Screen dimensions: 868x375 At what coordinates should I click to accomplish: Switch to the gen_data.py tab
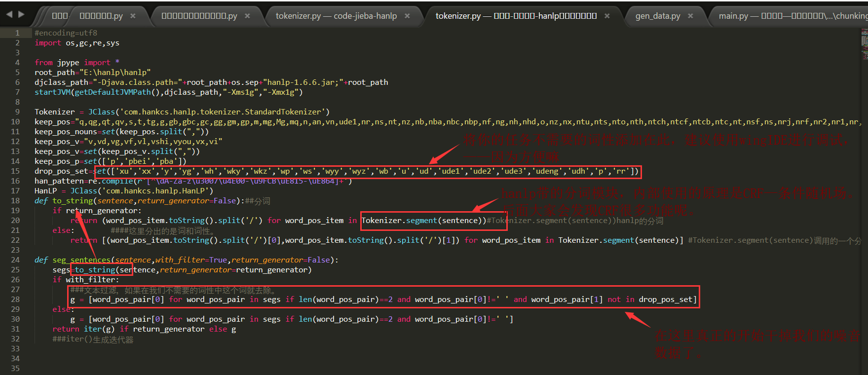(x=658, y=16)
